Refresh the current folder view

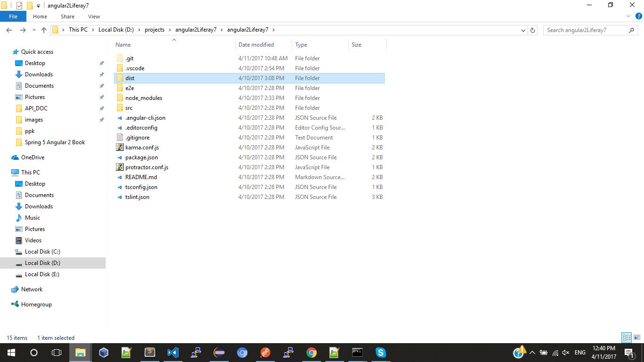click(x=533, y=30)
